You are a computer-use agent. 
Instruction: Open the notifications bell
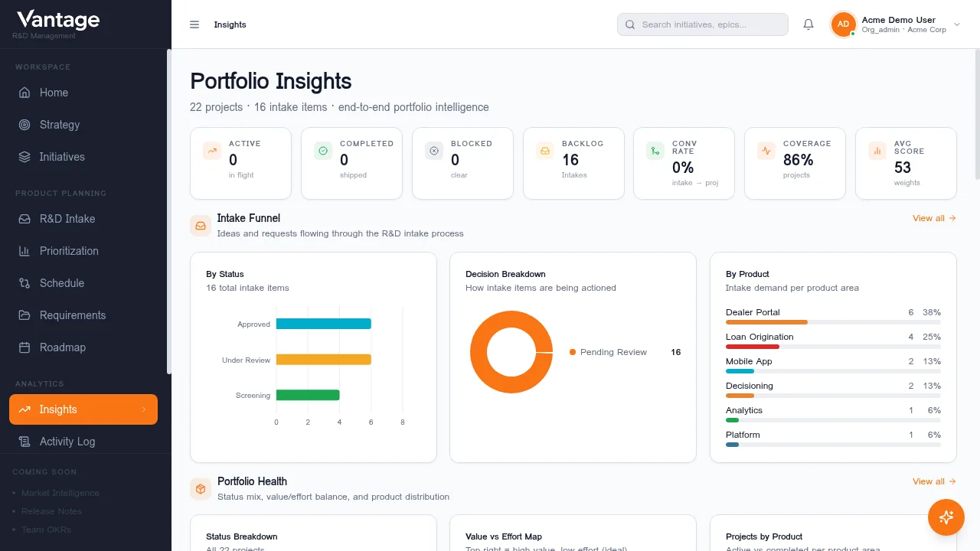(x=808, y=24)
